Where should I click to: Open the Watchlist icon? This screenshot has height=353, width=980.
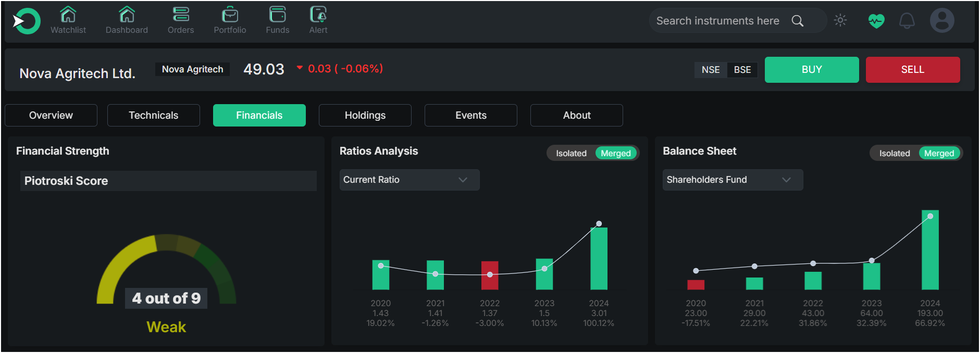coord(68,14)
